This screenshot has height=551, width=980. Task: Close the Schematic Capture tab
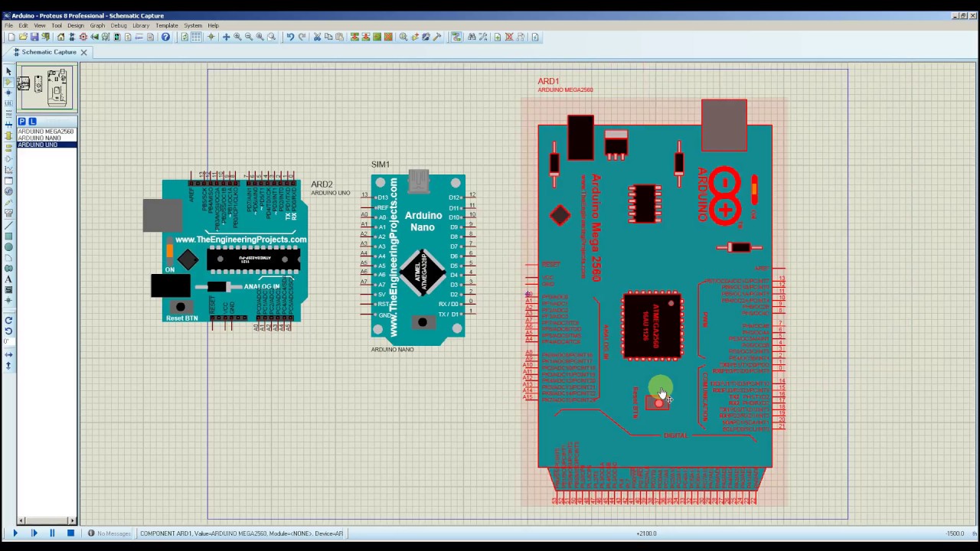tap(83, 52)
